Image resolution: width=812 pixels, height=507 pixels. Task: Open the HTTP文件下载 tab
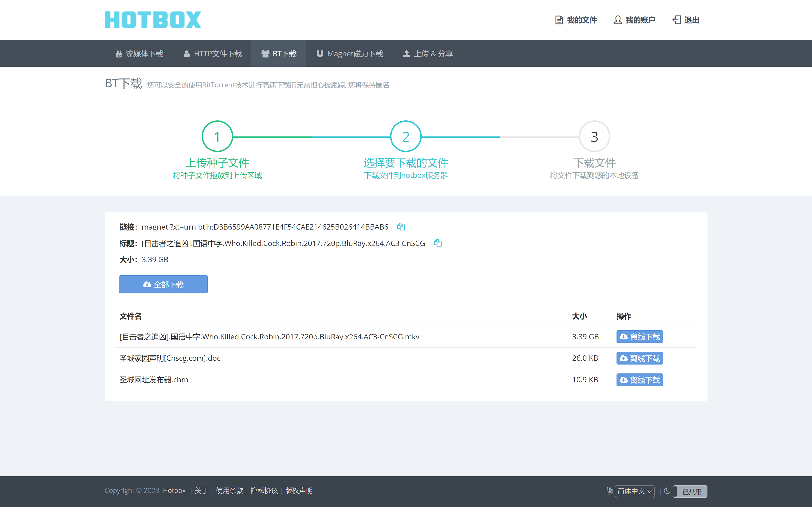(213, 54)
